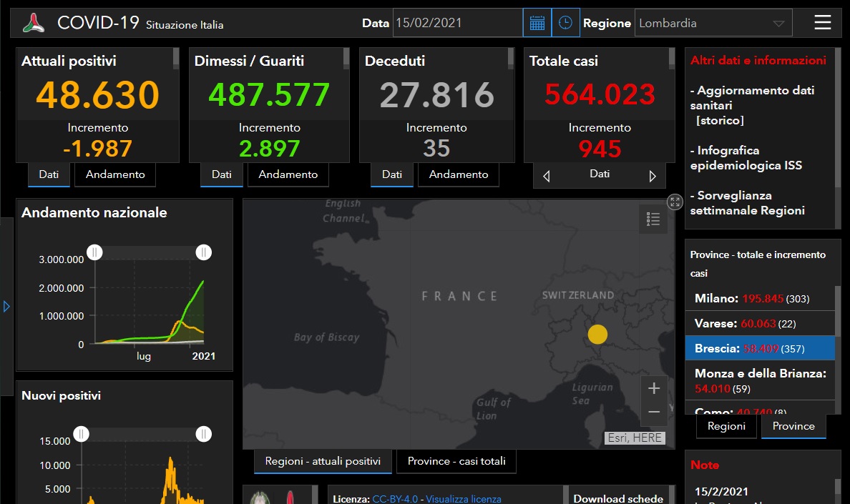Open the hamburger menu
Viewport: 850px width, 504px height.
(x=822, y=23)
